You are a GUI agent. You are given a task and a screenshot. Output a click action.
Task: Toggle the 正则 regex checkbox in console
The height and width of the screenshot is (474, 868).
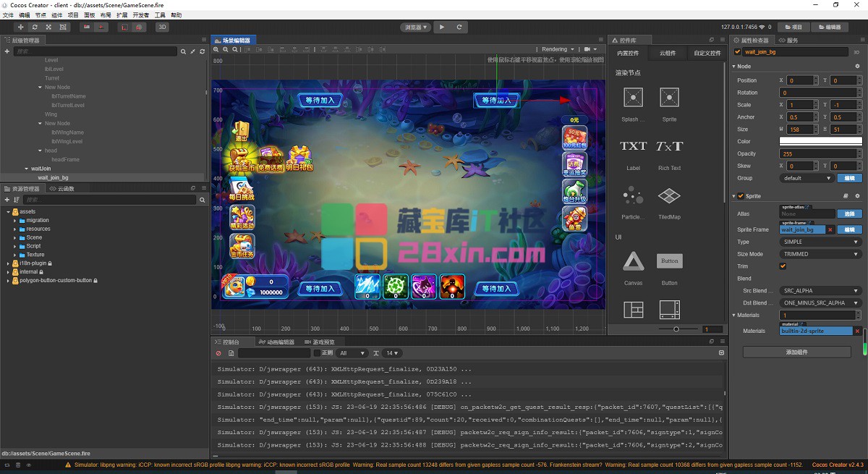[317, 353]
